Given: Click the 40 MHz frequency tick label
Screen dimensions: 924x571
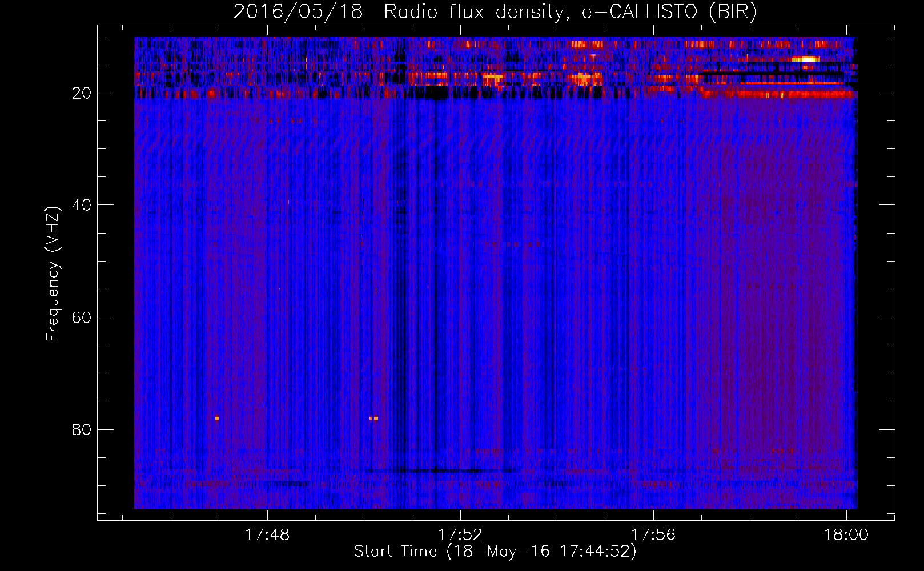Looking at the screenshot, I should pyautogui.click(x=82, y=205).
